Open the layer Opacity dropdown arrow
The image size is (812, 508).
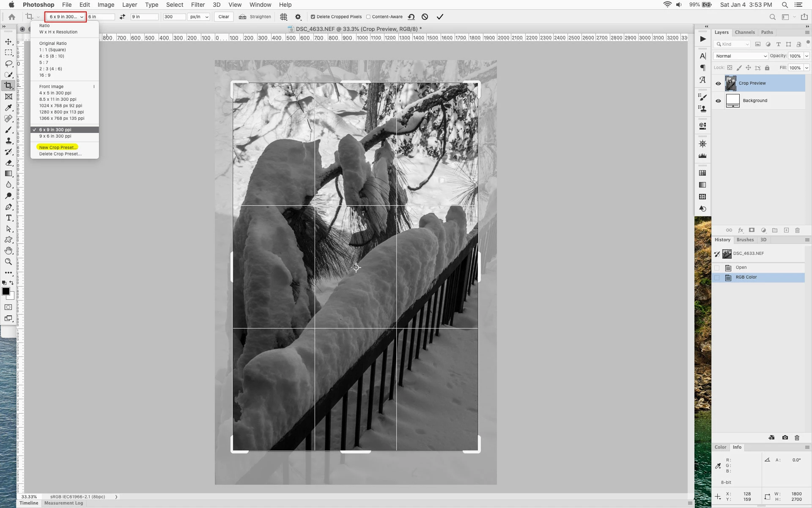[x=807, y=56]
